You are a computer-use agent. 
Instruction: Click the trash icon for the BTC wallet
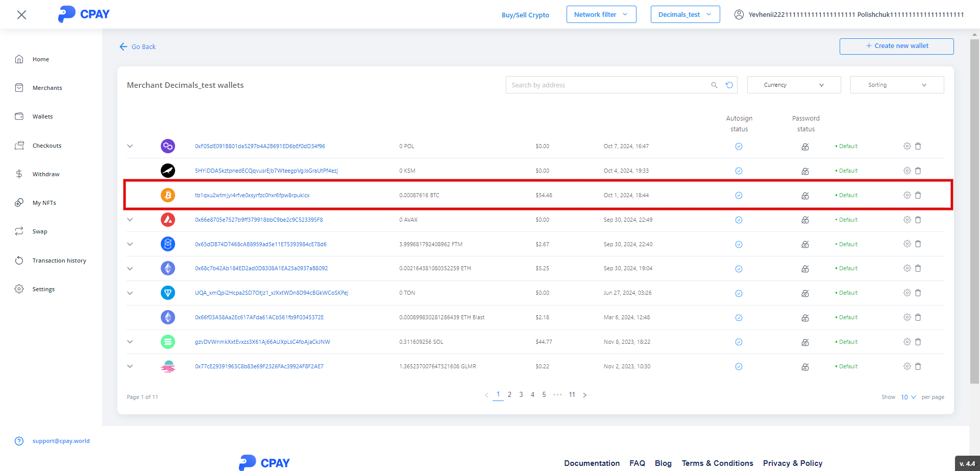coord(918,195)
